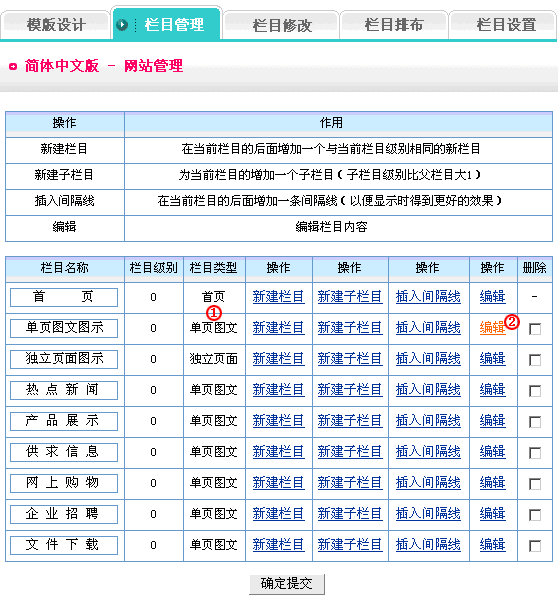Click 新建子栏目 link for 独立页面图示

pos(350,359)
